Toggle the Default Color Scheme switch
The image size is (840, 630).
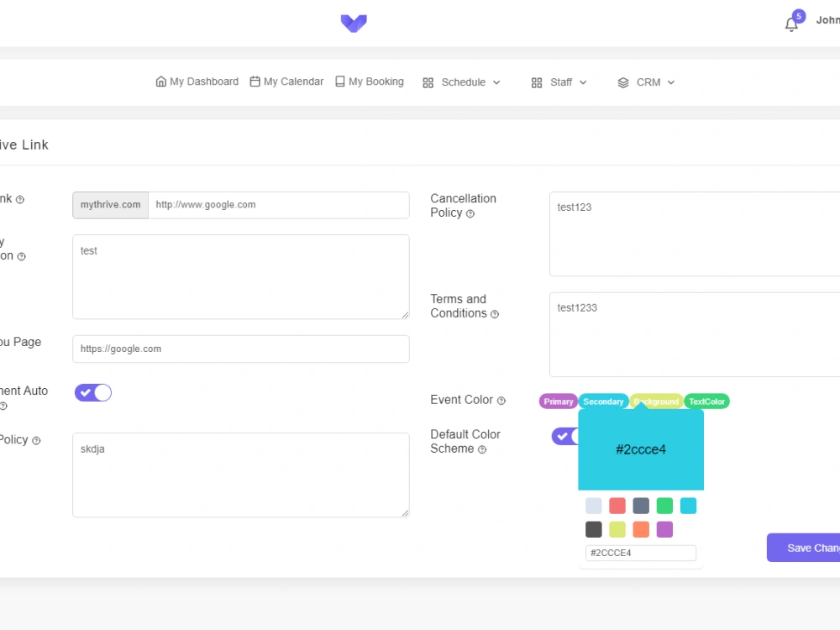(x=565, y=436)
